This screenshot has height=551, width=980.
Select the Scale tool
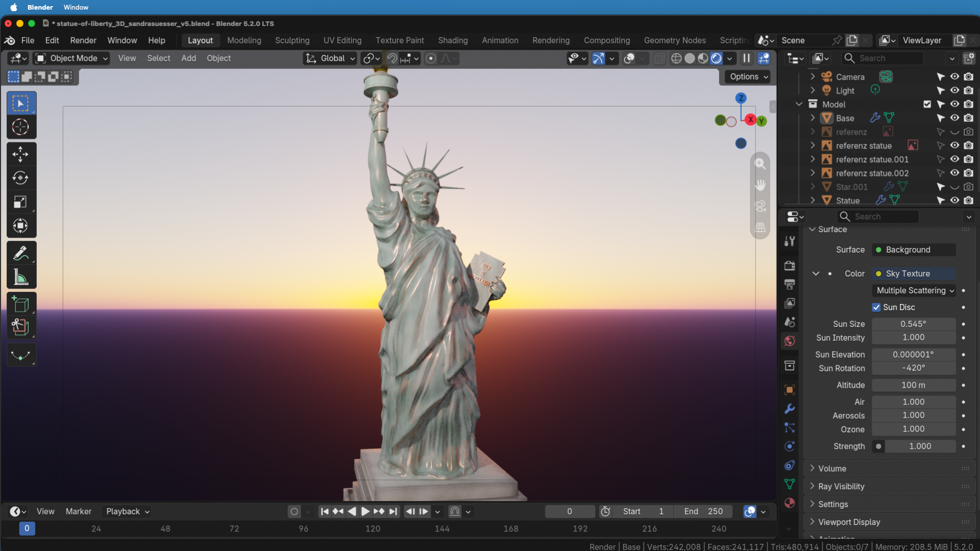click(x=21, y=202)
